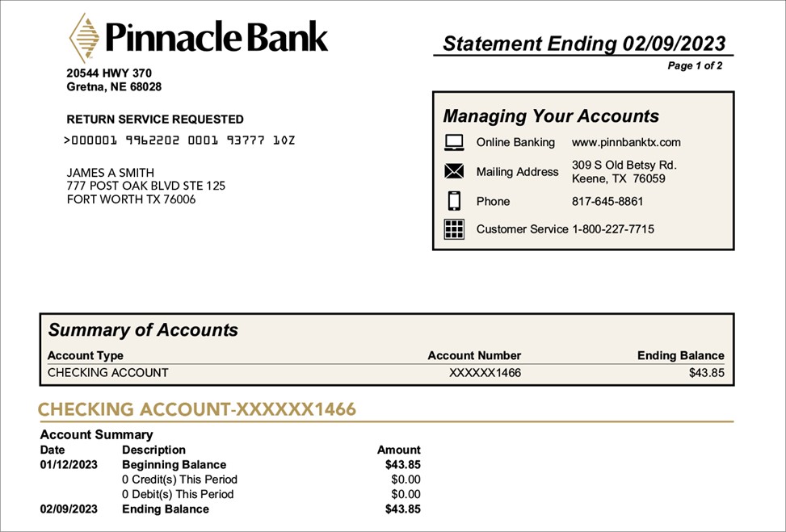Click the phone number 817-645-8861
The image size is (786, 532).
click(607, 201)
